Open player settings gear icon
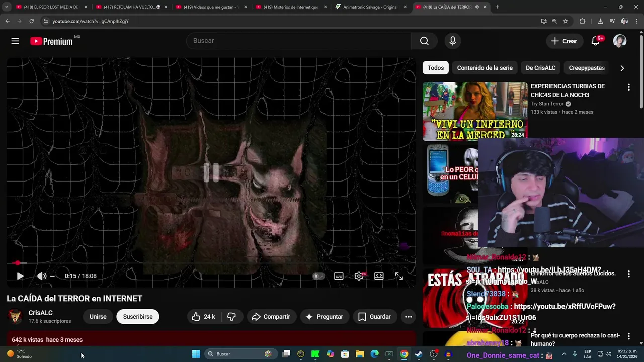 (359, 276)
